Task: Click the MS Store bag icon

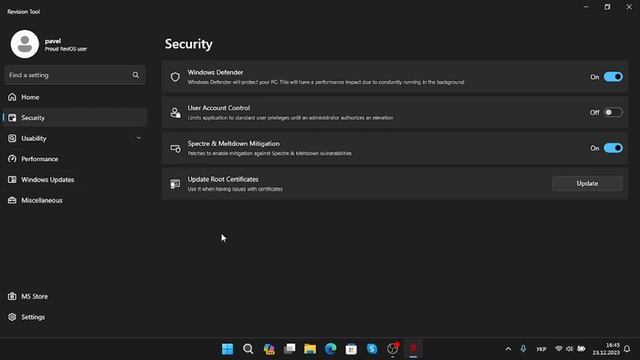Action: pos(12,296)
